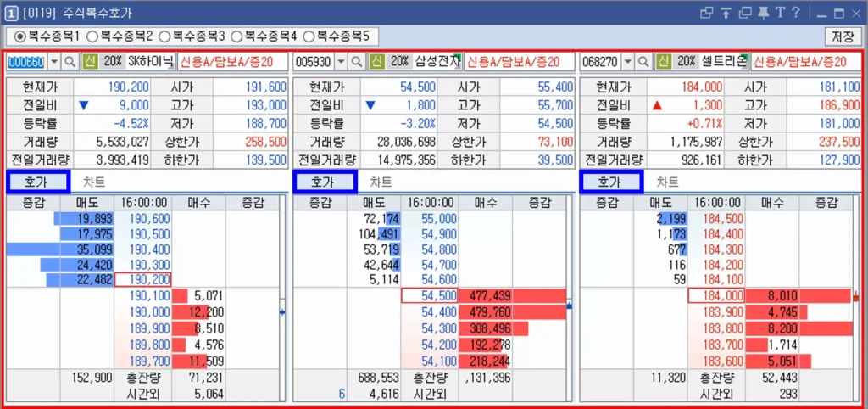
Task: Search stock beside code 005930
Action: click(x=357, y=61)
